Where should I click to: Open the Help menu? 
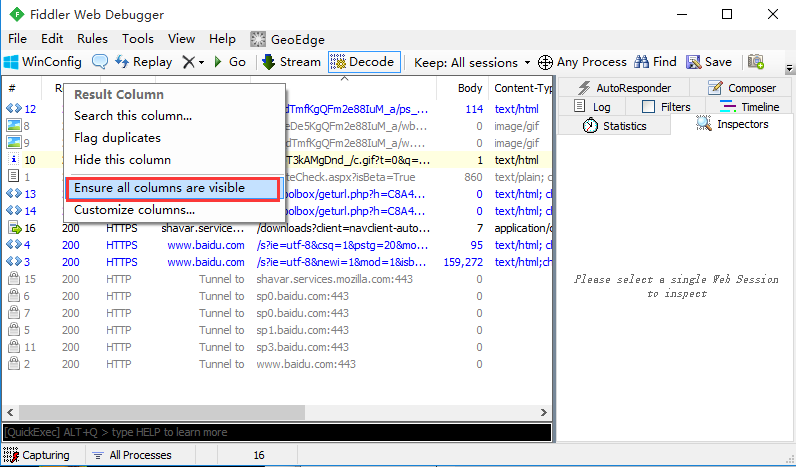click(x=222, y=39)
